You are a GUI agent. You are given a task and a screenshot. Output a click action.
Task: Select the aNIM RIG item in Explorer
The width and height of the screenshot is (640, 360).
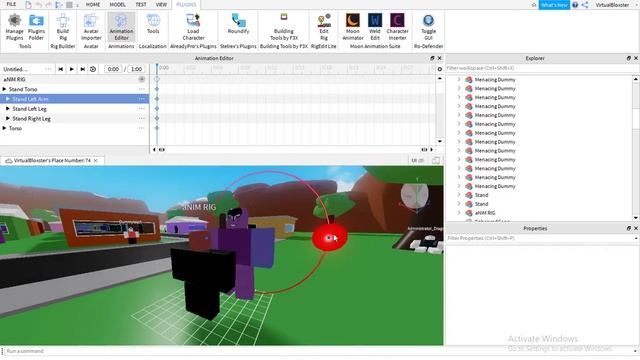click(485, 213)
